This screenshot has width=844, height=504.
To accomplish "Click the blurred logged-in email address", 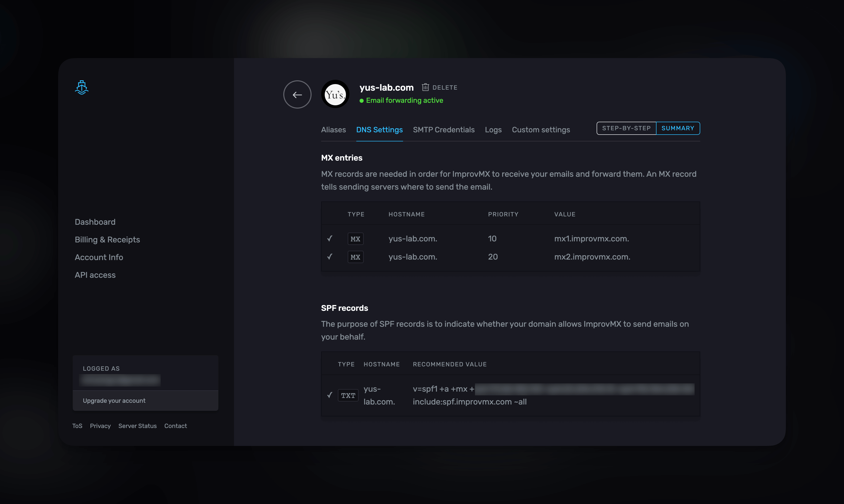I will [x=120, y=380].
